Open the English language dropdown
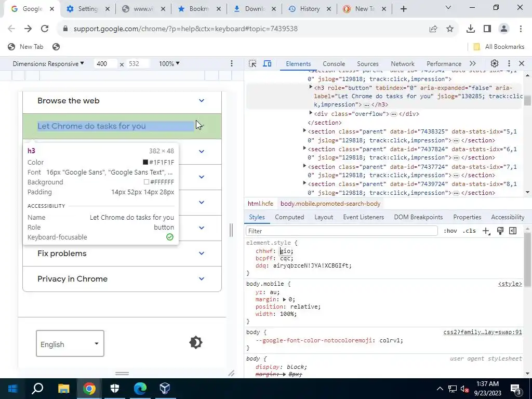Screen dimensions: 532x399 pos(70,343)
